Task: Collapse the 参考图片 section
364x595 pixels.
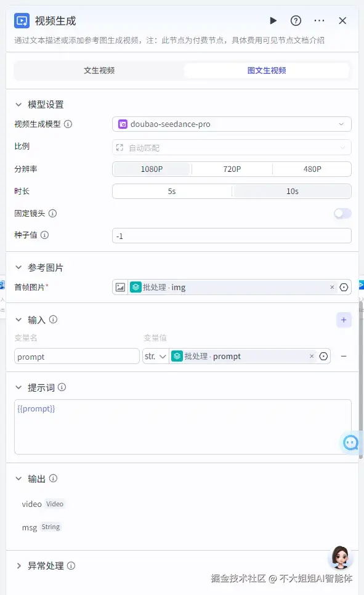Action: (x=18, y=267)
